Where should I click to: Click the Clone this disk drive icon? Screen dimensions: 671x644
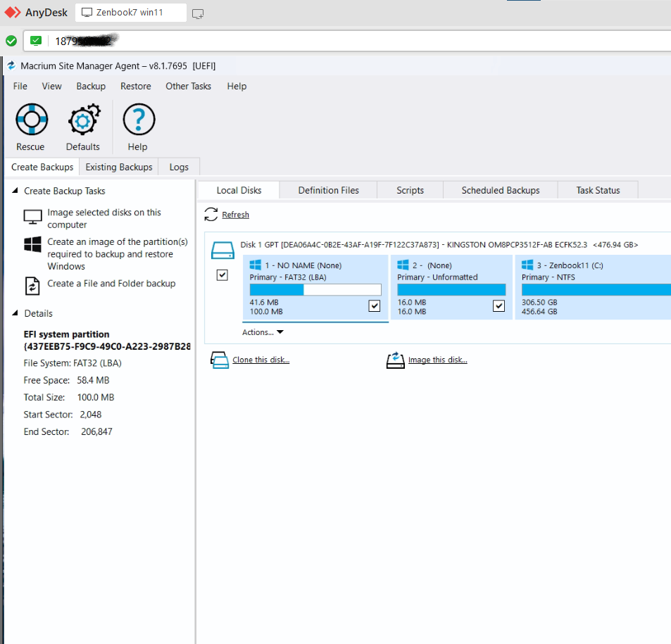point(220,360)
